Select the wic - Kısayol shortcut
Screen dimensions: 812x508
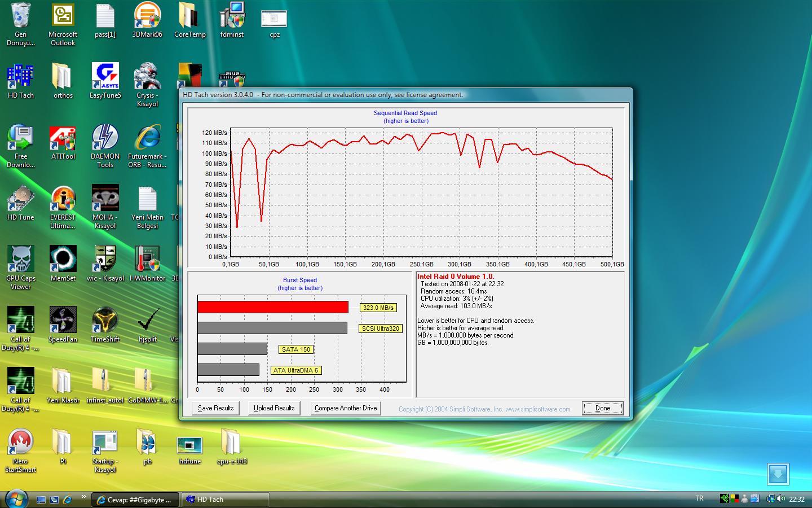click(x=105, y=264)
